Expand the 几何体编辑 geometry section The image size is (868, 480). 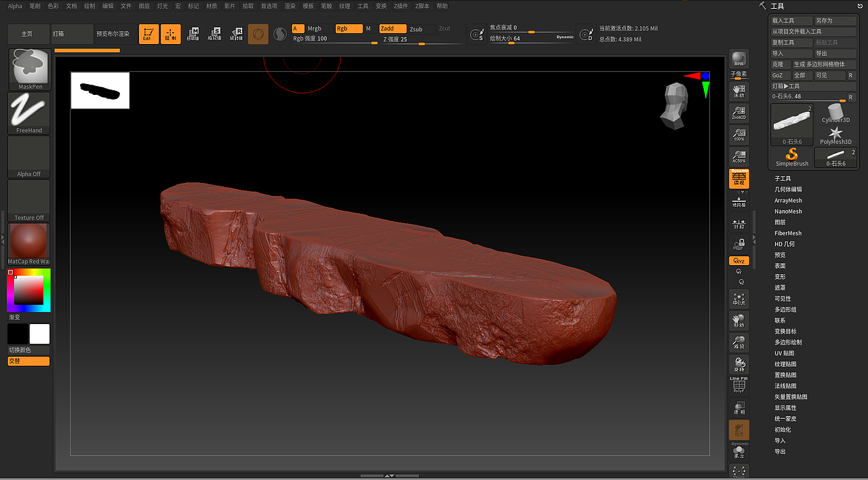pyautogui.click(x=788, y=190)
